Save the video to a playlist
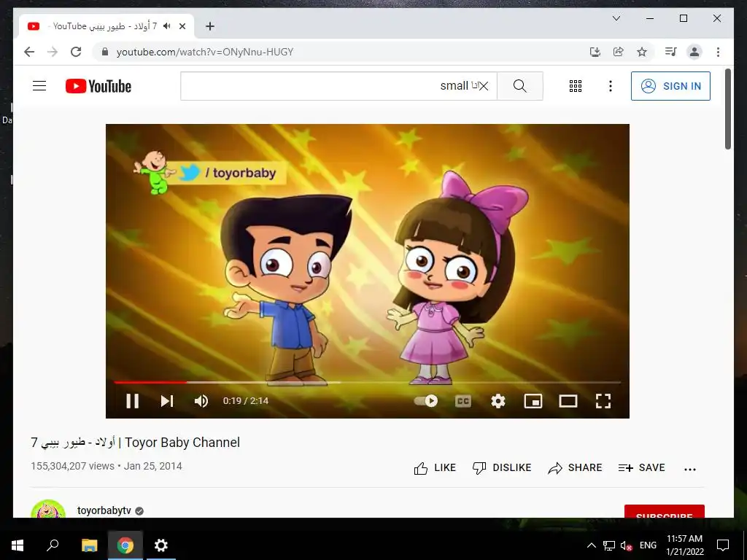Viewport: 747px width, 560px height. pos(641,468)
